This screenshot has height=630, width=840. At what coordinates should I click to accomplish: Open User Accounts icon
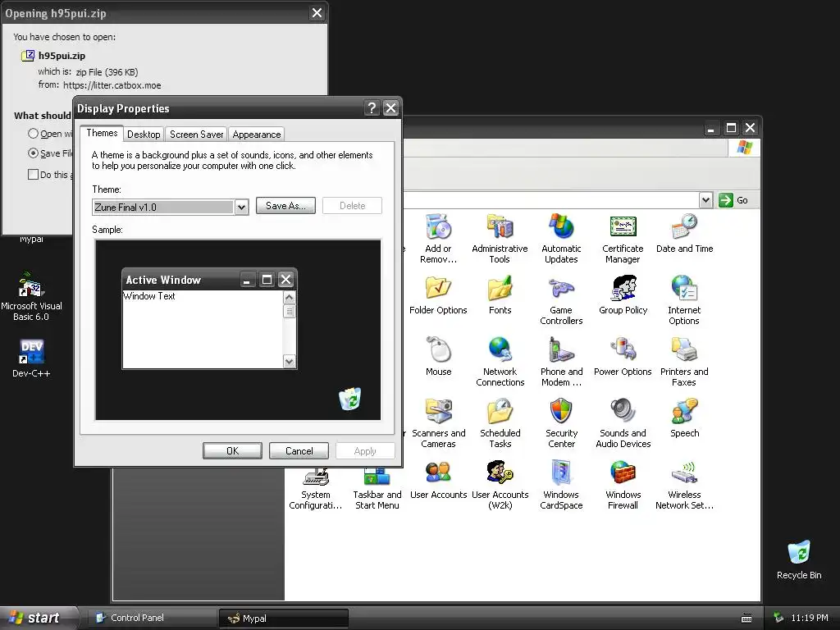point(438,473)
